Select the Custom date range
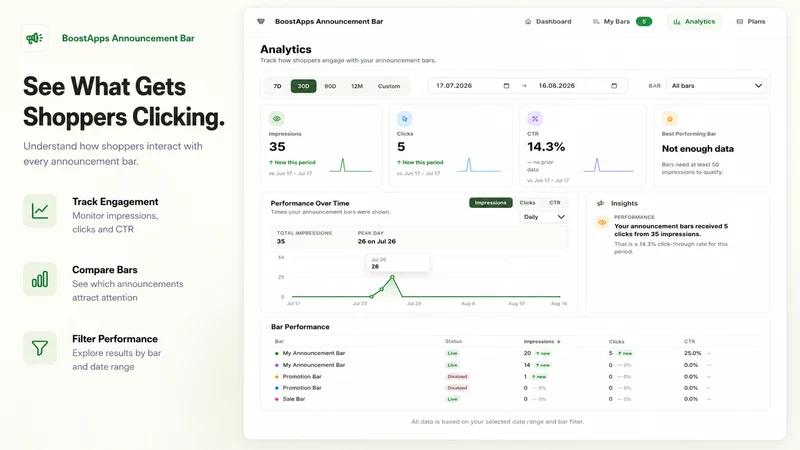 click(389, 86)
